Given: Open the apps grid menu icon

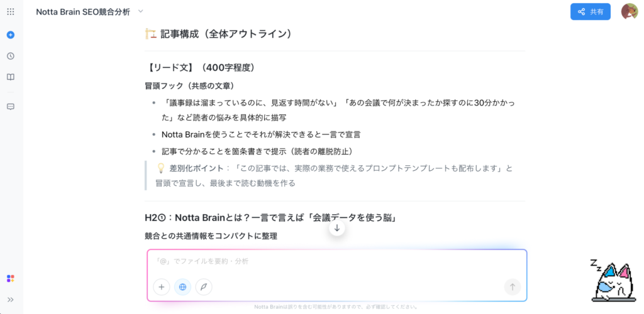Looking at the screenshot, I should [x=11, y=12].
